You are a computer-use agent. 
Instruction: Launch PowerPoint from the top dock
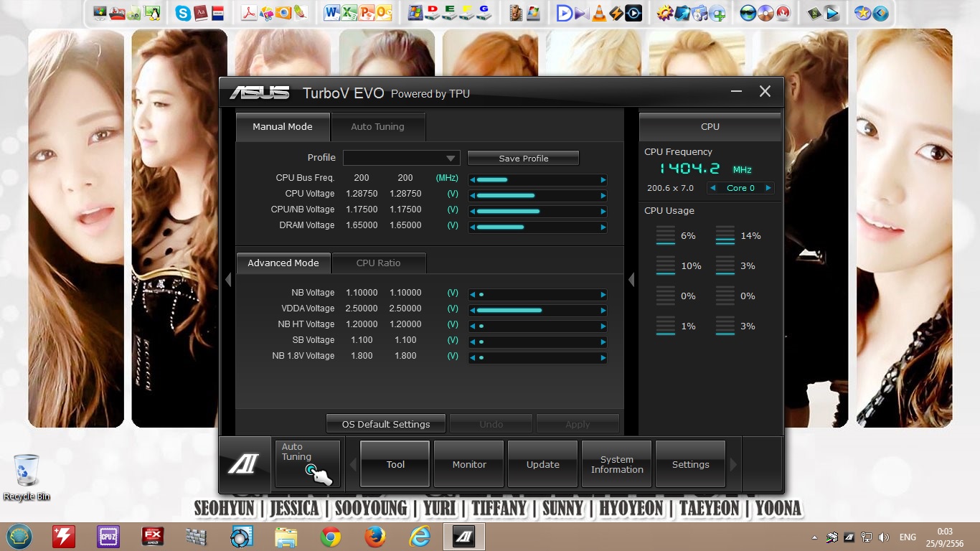coord(367,12)
